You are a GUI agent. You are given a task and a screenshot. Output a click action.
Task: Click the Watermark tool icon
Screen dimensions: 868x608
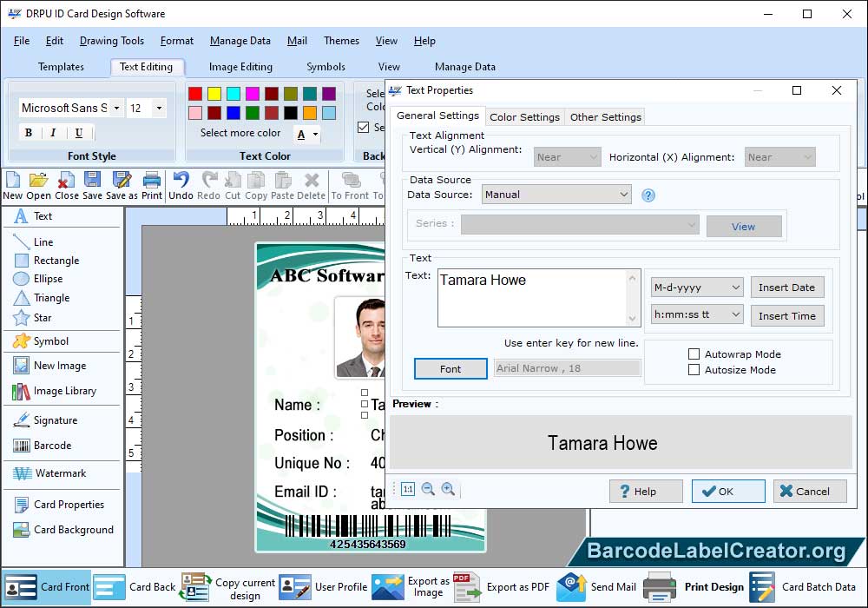(x=22, y=473)
